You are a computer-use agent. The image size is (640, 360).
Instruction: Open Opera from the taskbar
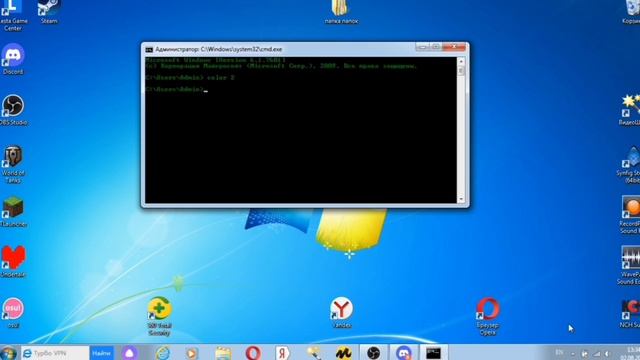click(x=253, y=353)
